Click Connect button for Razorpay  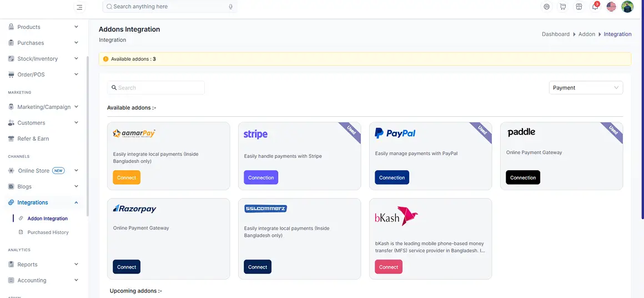tap(127, 267)
